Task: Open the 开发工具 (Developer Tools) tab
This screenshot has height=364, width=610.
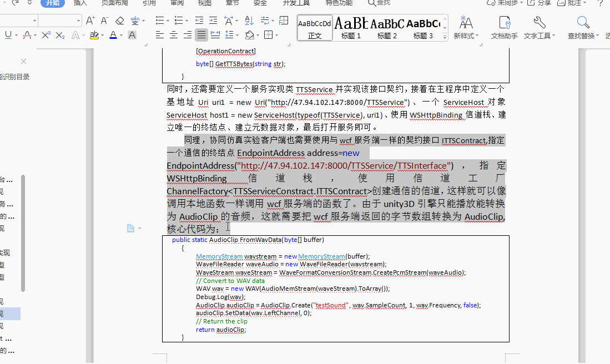Action: pos(296,3)
